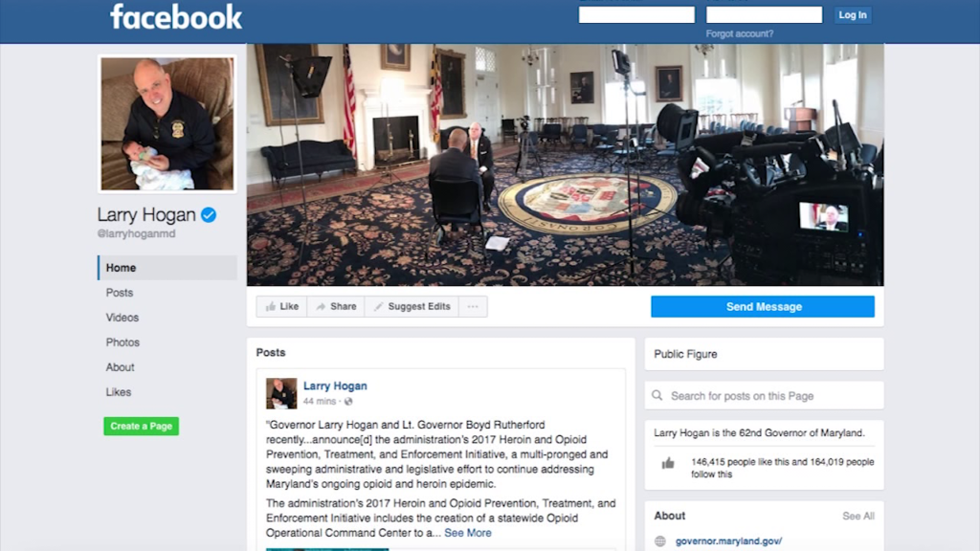Click the Log In button

pyautogui.click(x=853, y=15)
